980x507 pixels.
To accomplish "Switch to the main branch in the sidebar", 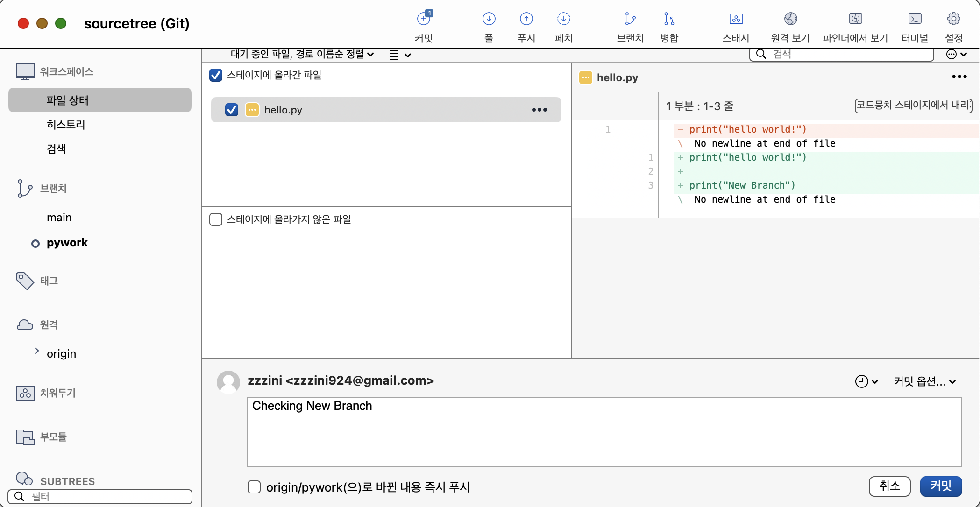I will pyautogui.click(x=59, y=218).
